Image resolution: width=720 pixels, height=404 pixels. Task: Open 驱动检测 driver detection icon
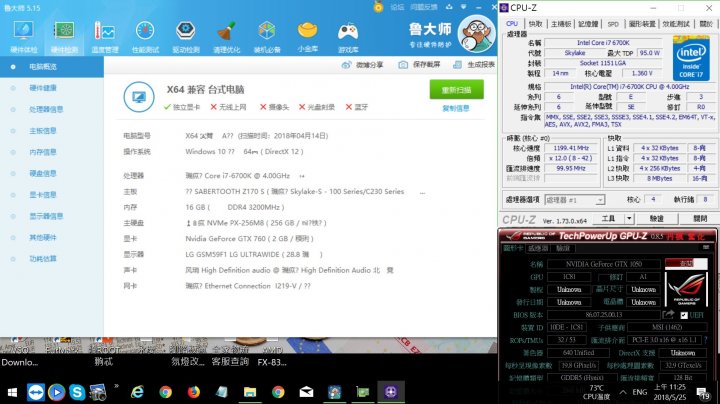[186, 37]
